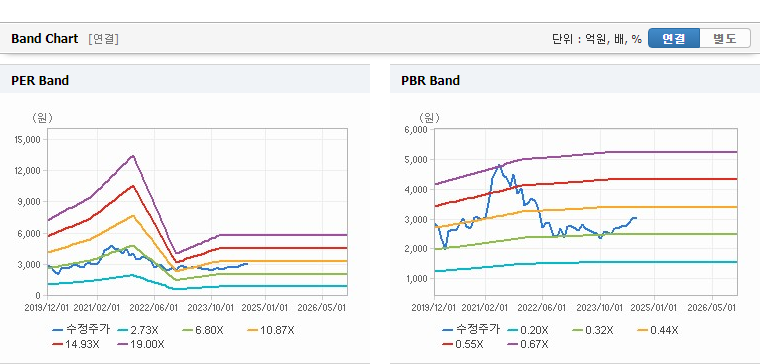Click 2019/12/01 date on PBR chart
Screen dimensions: 760x364
point(435,307)
